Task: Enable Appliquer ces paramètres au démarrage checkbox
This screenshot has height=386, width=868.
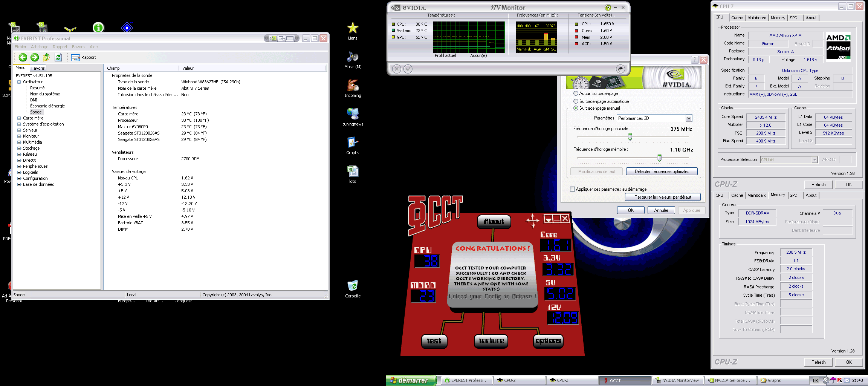Action: [x=572, y=189]
